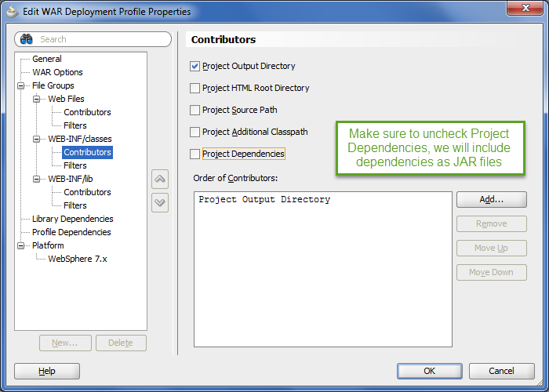Viewport: 549px width, 392px height.
Task: Select General in the tree
Action: click(46, 59)
